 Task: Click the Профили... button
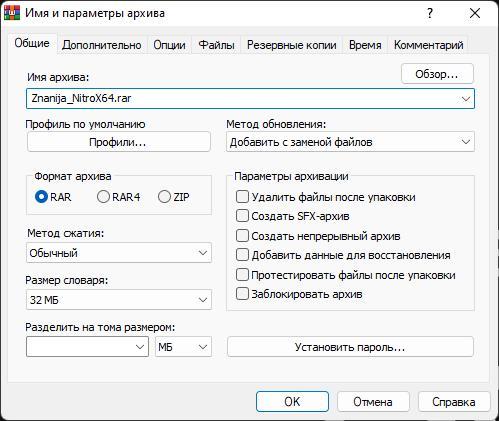(119, 142)
